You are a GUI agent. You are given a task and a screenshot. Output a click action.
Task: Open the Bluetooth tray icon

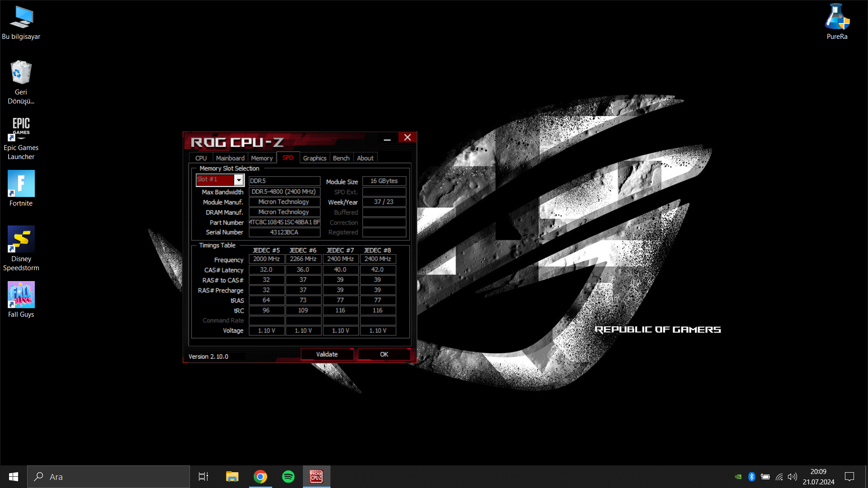click(751, 477)
